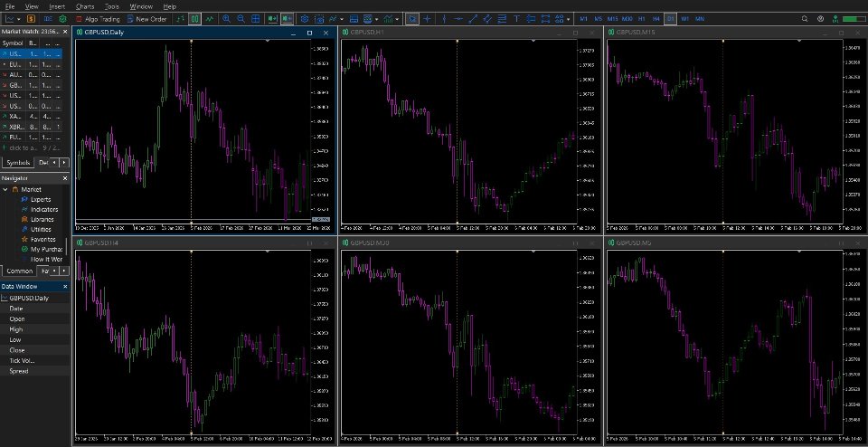
Task: Select the H4 timeframe
Action: pos(656,19)
